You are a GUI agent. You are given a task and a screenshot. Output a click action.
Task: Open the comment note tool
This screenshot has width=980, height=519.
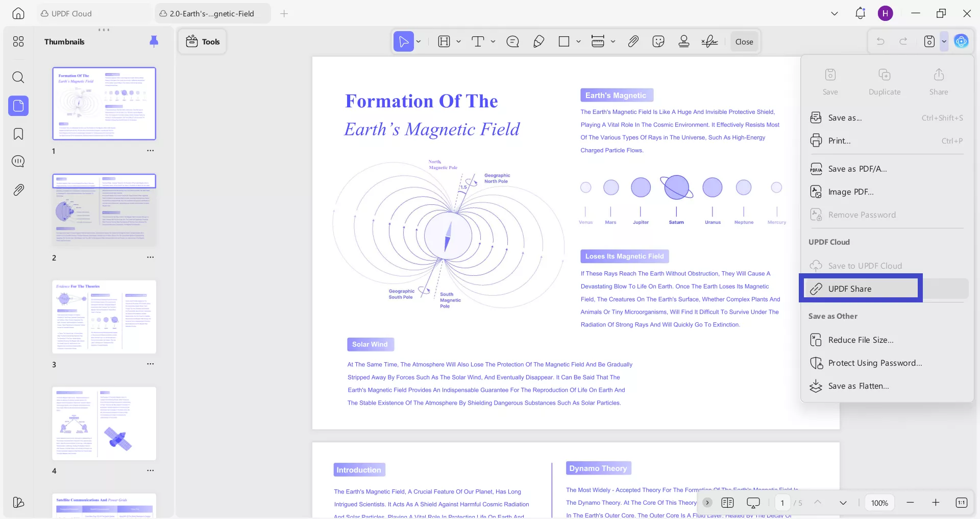(x=512, y=41)
